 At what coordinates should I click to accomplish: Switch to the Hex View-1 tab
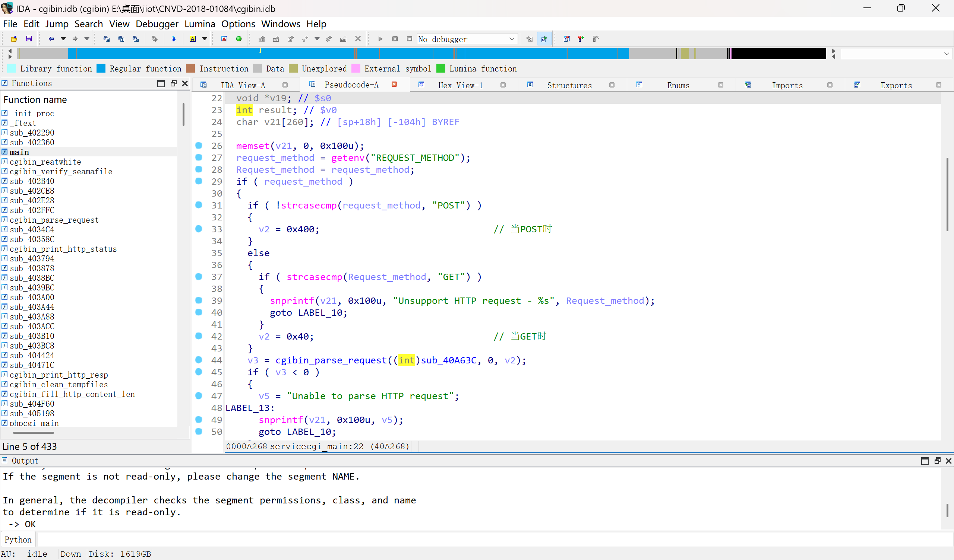tap(460, 85)
